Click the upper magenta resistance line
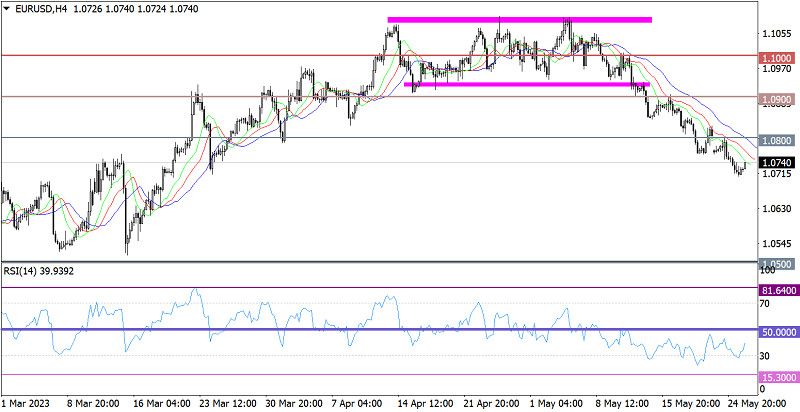 520,20
